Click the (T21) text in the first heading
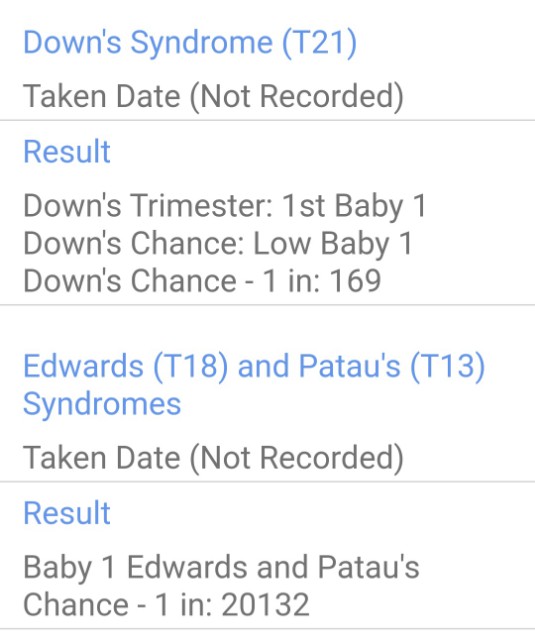 coord(320,43)
